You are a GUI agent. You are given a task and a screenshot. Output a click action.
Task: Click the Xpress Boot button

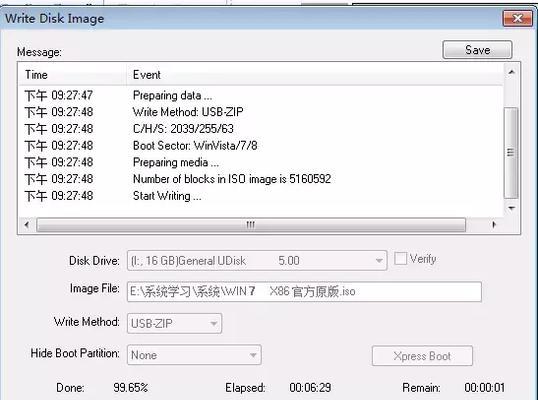coord(422,356)
